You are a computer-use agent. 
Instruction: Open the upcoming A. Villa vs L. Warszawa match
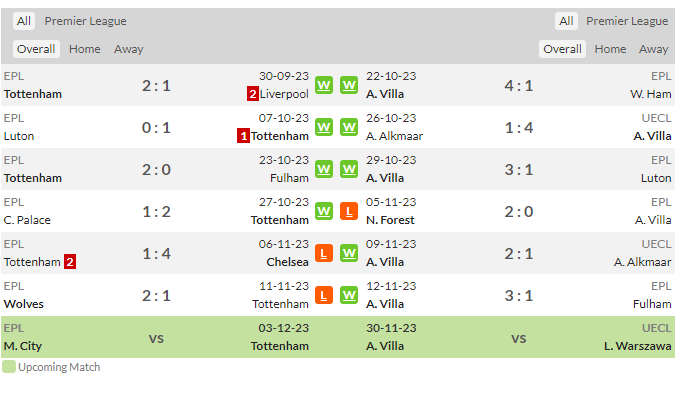[519, 337]
